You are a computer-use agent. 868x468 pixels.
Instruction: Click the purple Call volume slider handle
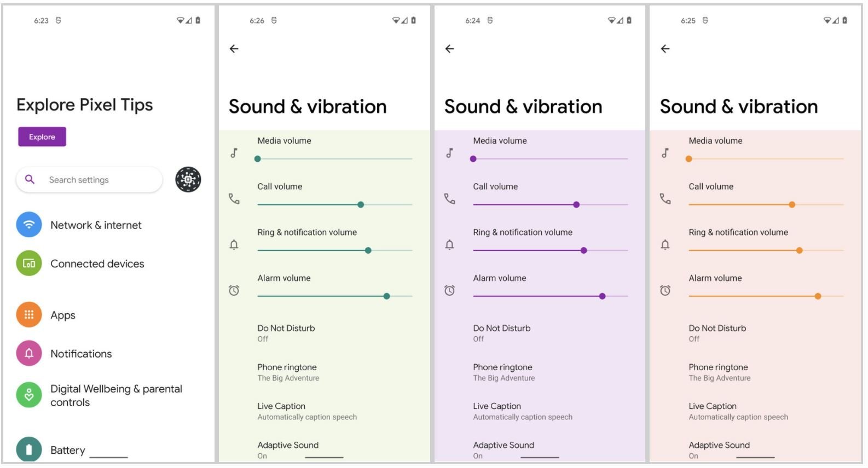[x=576, y=204]
